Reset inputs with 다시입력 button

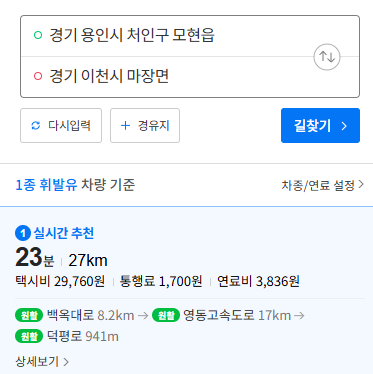pos(61,125)
